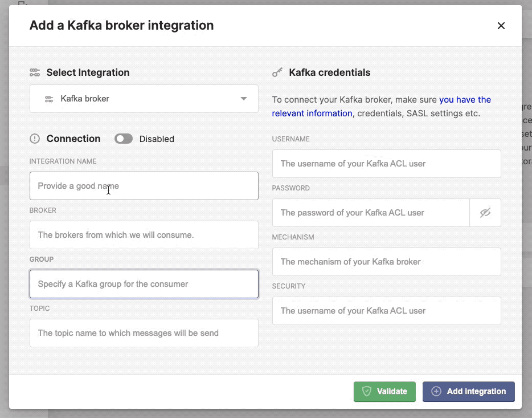Click the plus icon in Add integration button
The height and width of the screenshot is (418, 532).
click(436, 392)
